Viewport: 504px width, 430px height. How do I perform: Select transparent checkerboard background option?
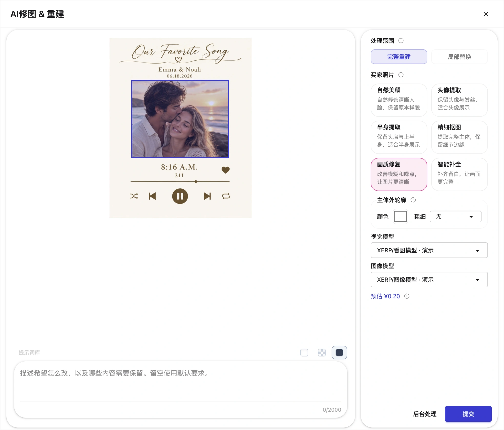click(x=322, y=353)
